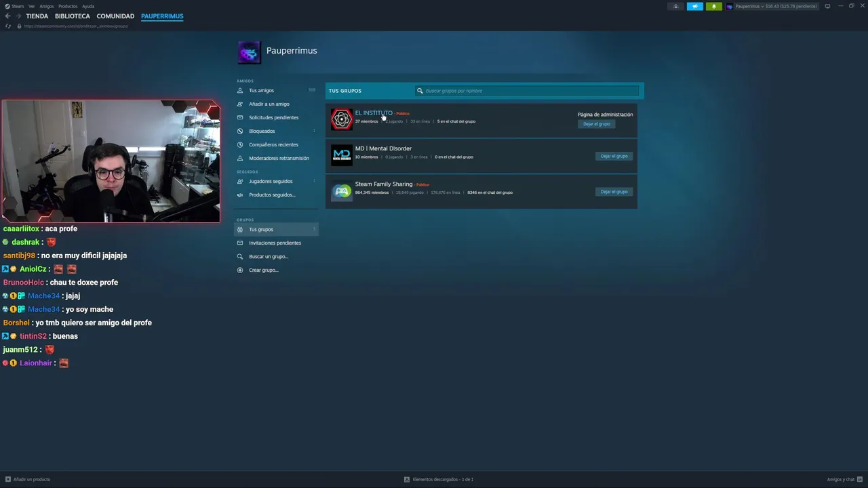Click Dejar el grupo for Steam Family Sharing

tap(614, 192)
